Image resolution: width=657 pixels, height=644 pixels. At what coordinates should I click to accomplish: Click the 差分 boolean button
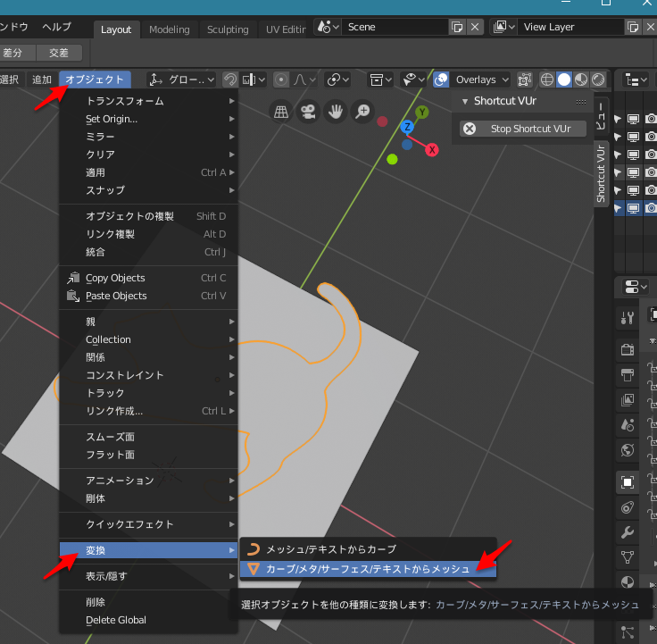pos(17,53)
